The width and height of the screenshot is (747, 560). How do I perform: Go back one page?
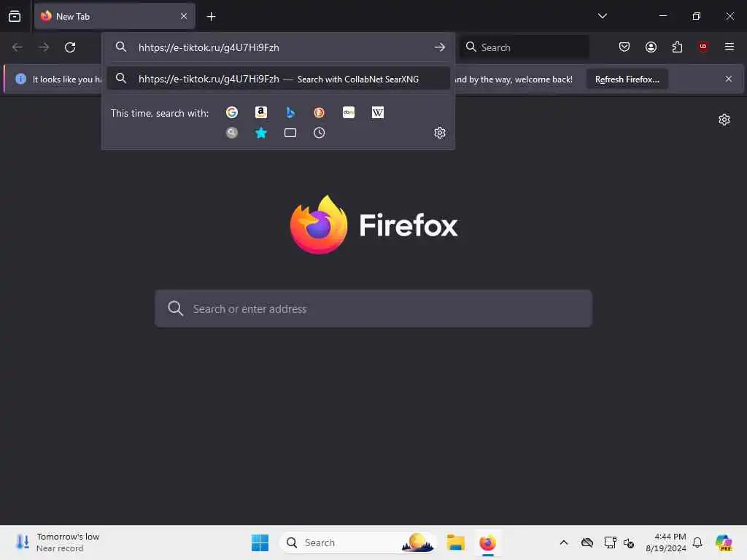(x=18, y=47)
